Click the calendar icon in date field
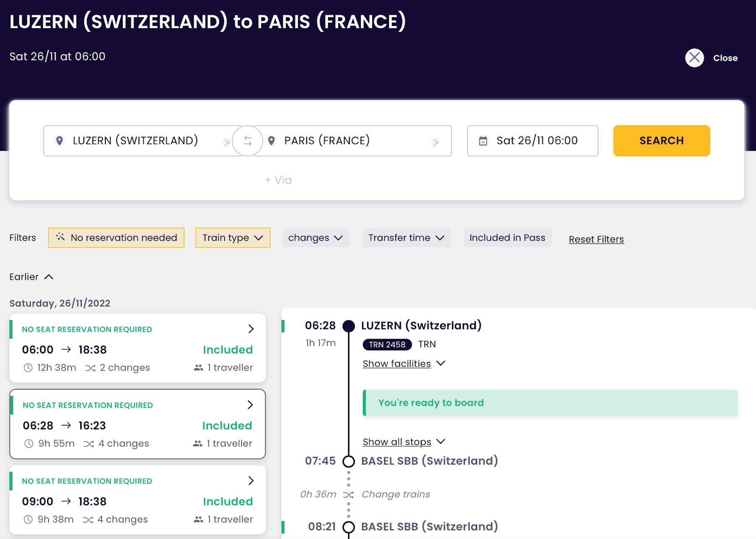The height and width of the screenshot is (539, 756). point(483,141)
